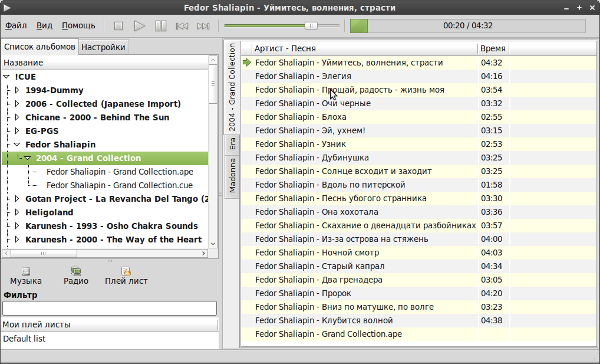Expand the 1994-Dummy album node
The height and width of the screenshot is (364, 600).
(17, 90)
